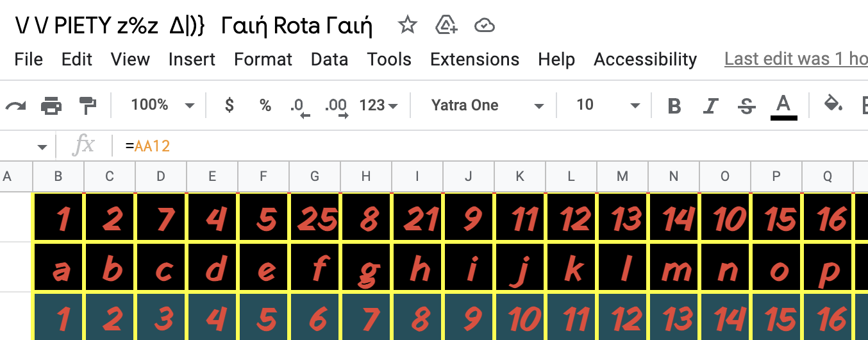Open the name box dropdown arrow
The width and height of the screenshot is (868, 340).
click(42, 147)
